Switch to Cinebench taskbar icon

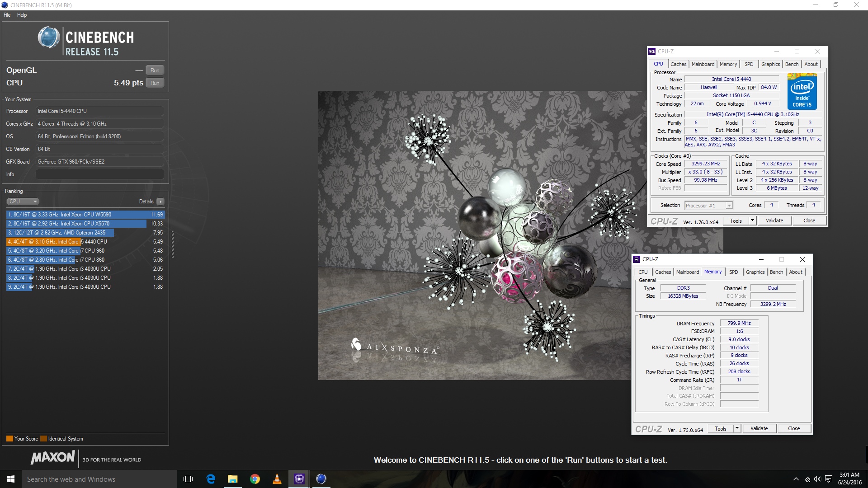click(x=321, y=479)
